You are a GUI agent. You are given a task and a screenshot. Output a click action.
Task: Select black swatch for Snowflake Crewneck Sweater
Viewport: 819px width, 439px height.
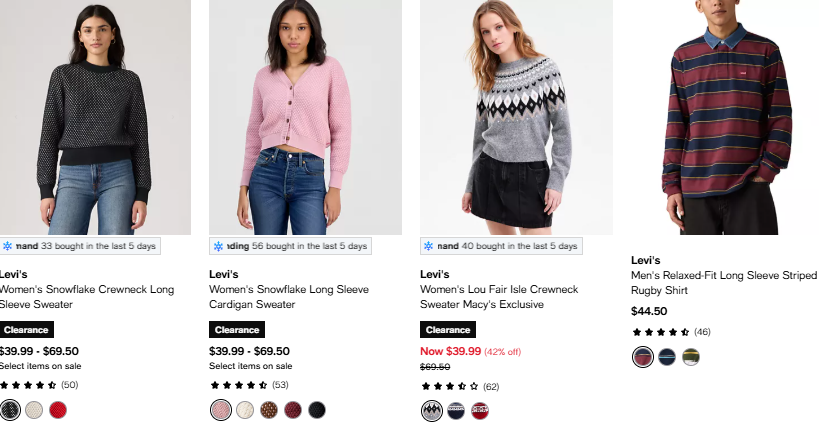pyautogui.click(x=10, y=410)
